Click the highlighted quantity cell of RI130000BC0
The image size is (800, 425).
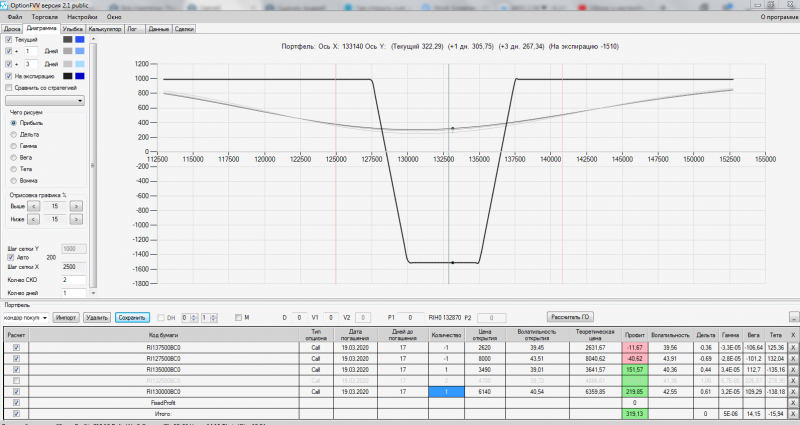[446, 392]
